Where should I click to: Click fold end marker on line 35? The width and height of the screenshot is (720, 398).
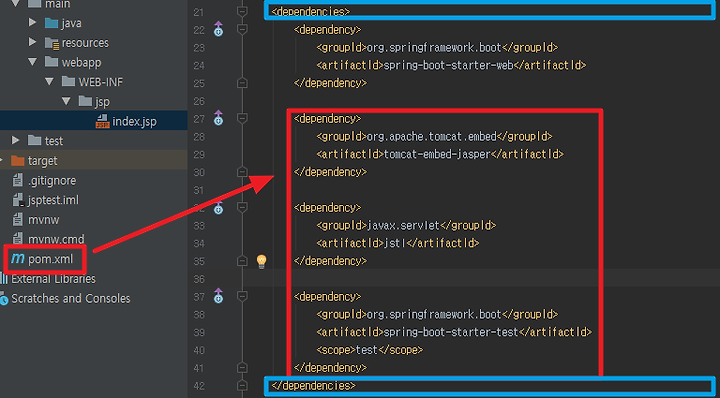click(242, 261)
